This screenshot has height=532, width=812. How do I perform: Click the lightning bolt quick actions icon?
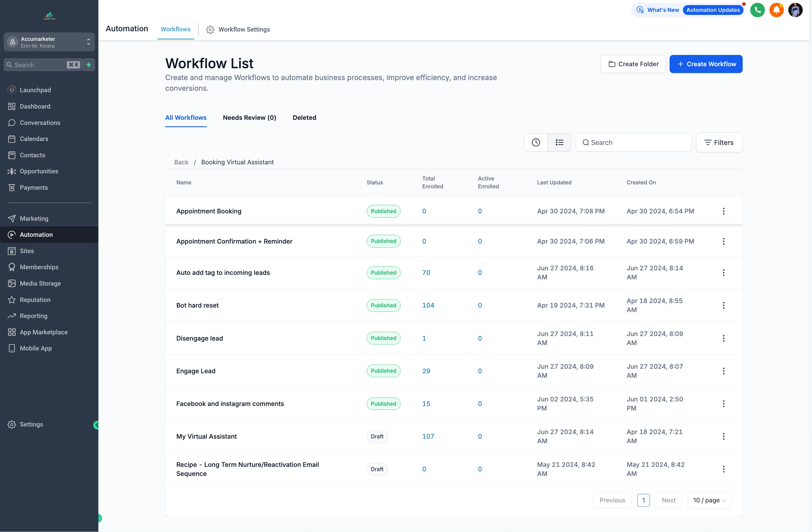coord(89,65)
